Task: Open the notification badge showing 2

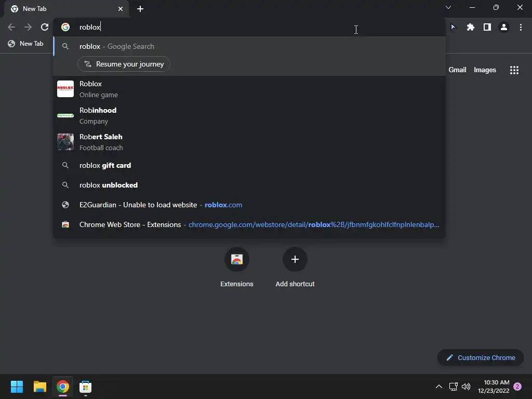Action: coord(517,387)
